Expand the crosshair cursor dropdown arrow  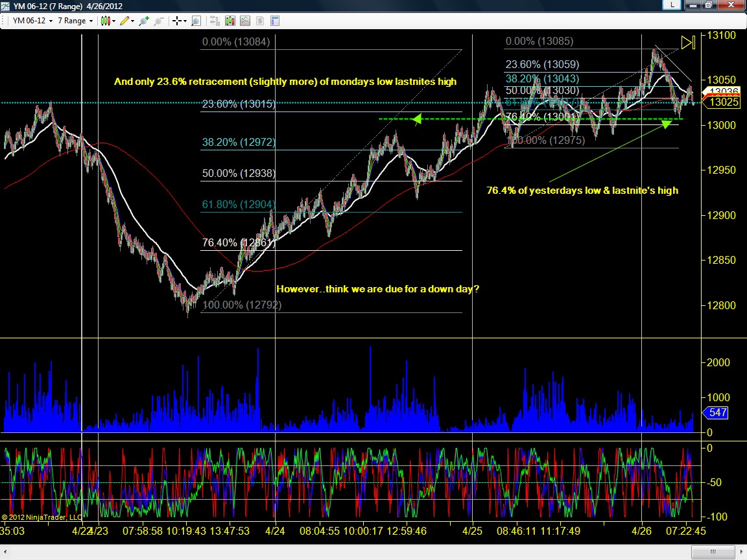pos(185,21)
